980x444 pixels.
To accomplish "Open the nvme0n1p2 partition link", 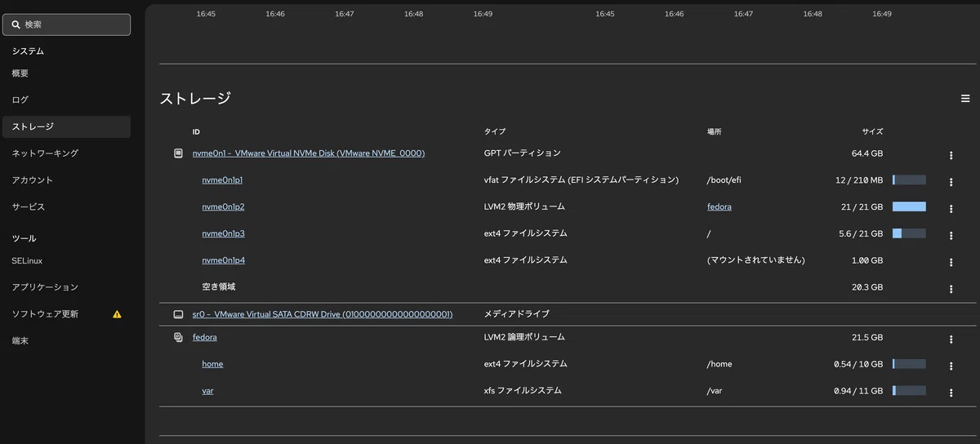I will (223, 207).
